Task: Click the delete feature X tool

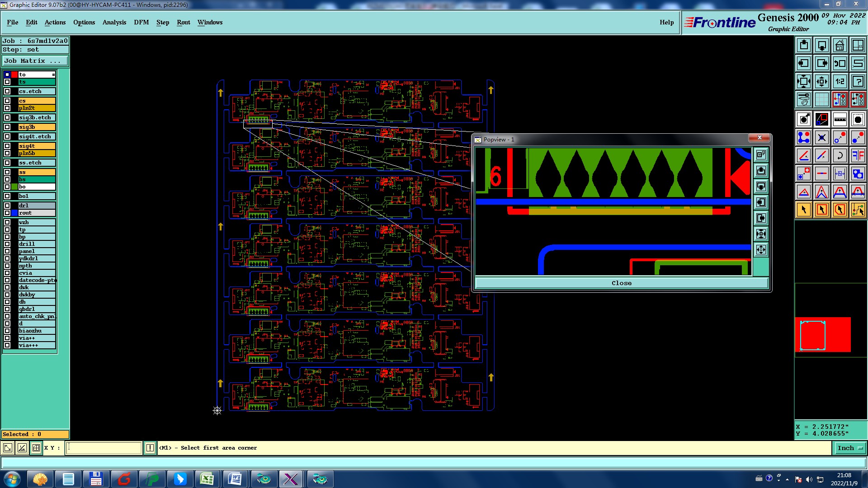Action: click(821, 137)
